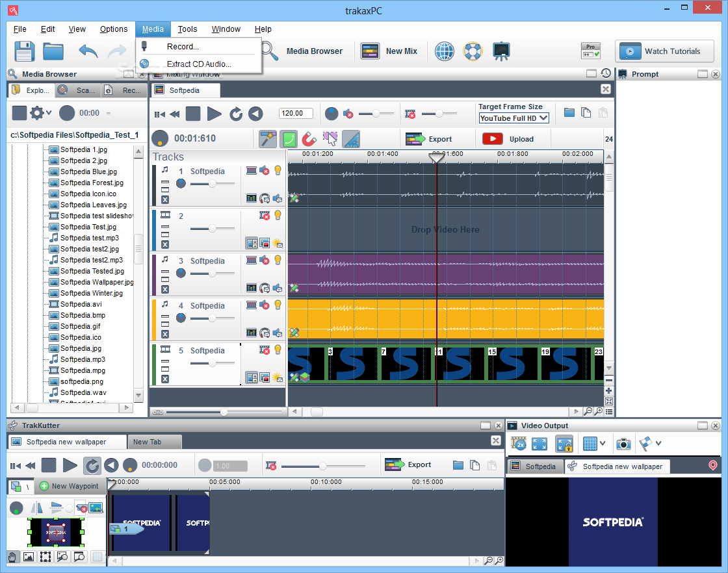
Task: Select Softpedia test.mp3 in file list
Action: coord(90,238)
